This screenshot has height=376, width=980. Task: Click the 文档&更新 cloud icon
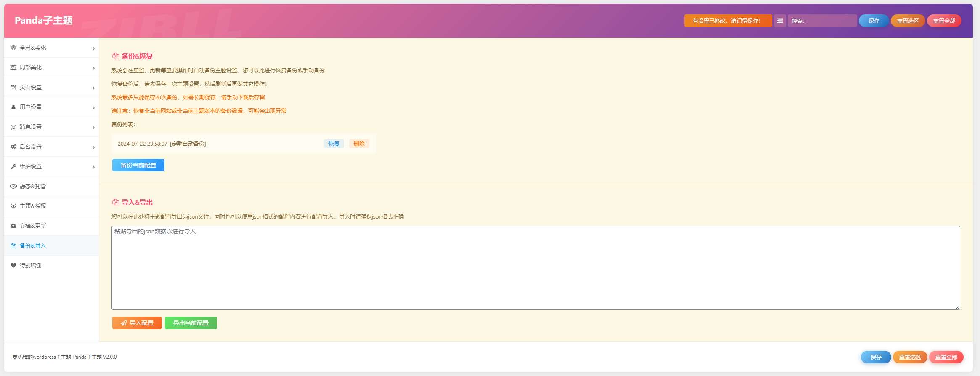[x=13, y=226]
